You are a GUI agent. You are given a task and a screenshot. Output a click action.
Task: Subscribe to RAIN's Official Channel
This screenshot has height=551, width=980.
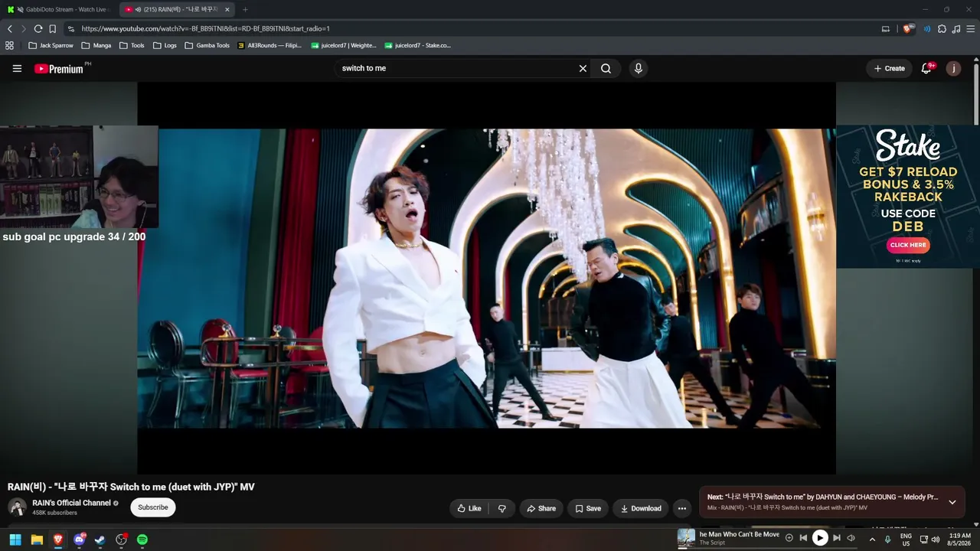tap(153, 507)
